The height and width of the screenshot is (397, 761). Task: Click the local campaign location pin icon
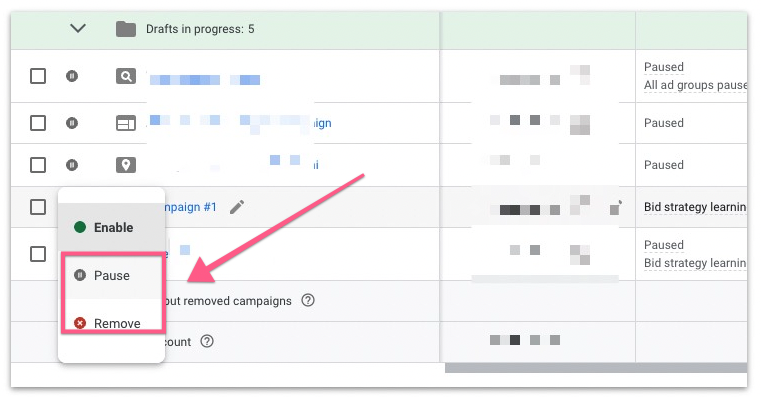click(x=126, y=165)
